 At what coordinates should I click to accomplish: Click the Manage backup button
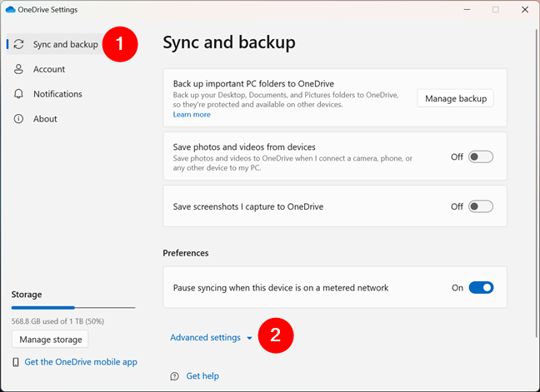click(455, 99)
